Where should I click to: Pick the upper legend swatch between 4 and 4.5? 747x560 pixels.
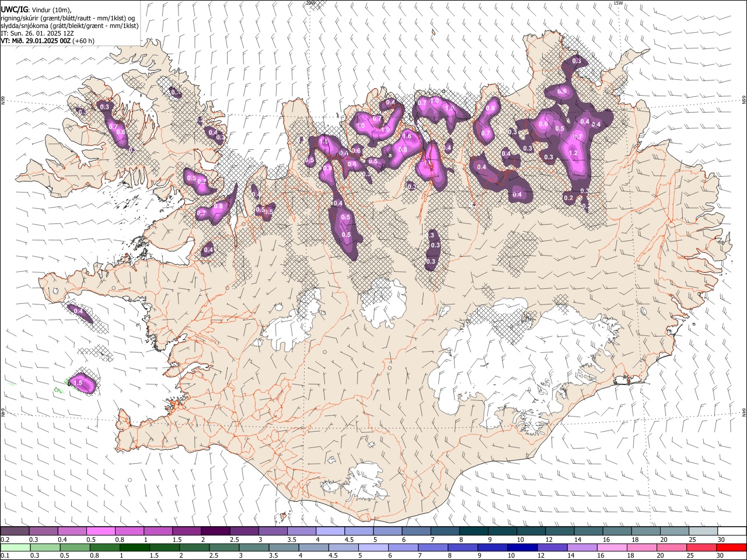point(330,531)
